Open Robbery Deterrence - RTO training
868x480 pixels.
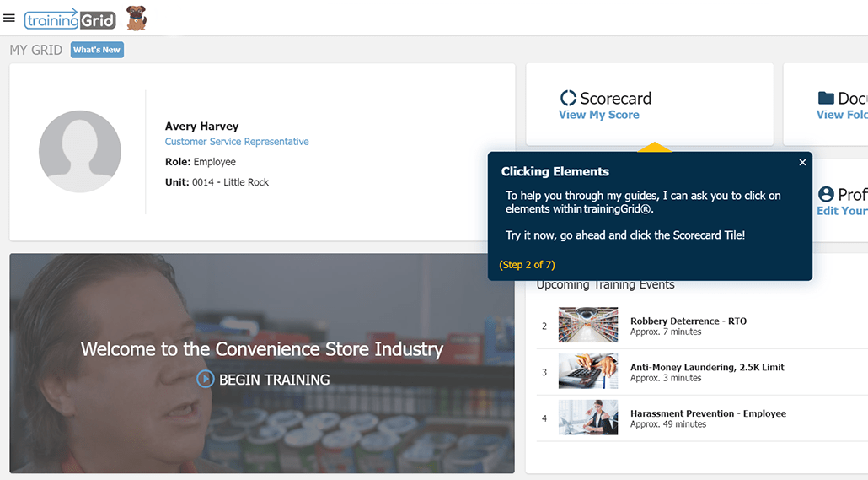click(688, 321)
